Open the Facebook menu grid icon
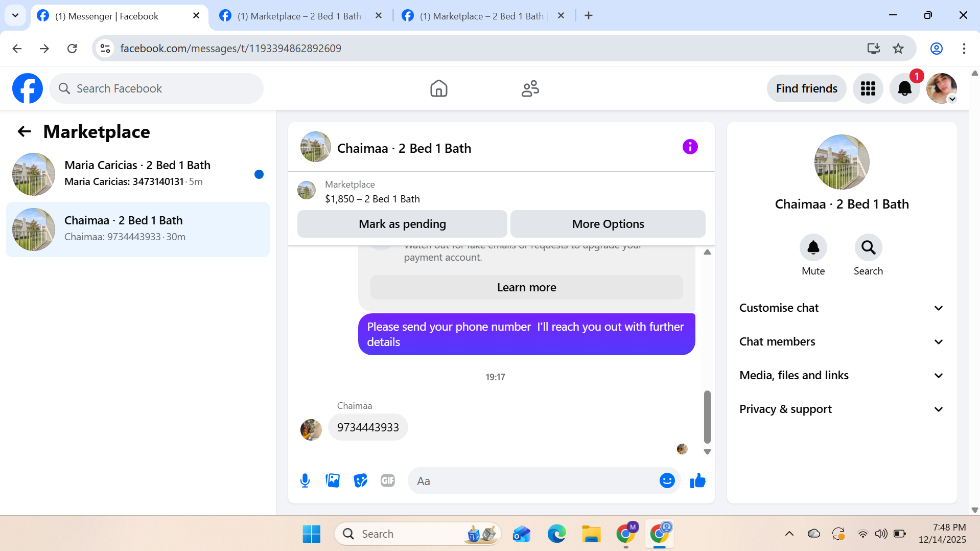The image size is (980, 551). (868, 88)
